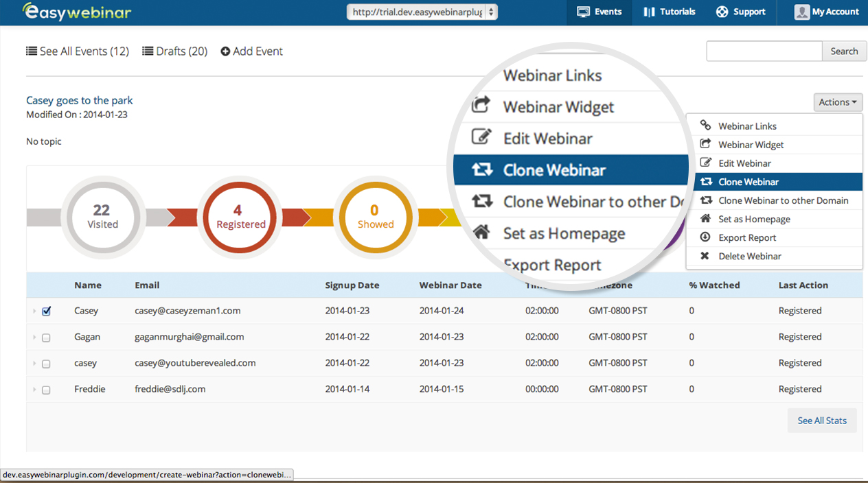The image size is (868, 483).
Task: Pick Clone Webinar to other Domain
Action: (x=774, y=200)
